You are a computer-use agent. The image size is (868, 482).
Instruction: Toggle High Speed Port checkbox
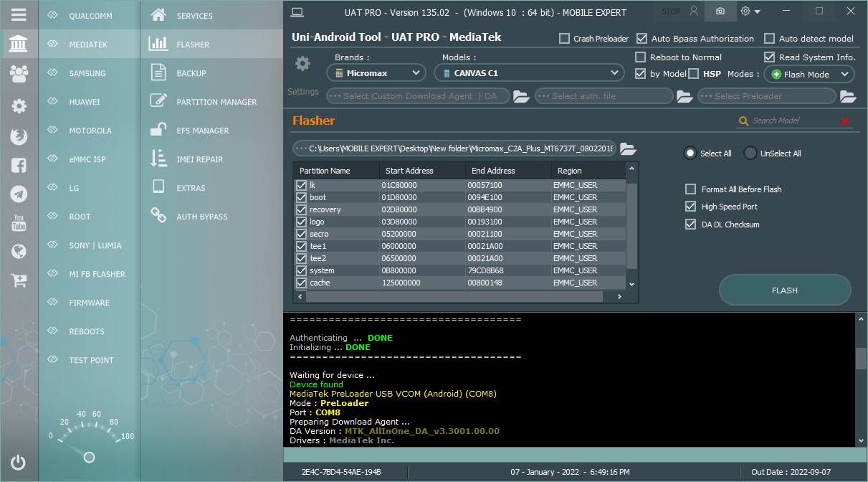(691, 207)
